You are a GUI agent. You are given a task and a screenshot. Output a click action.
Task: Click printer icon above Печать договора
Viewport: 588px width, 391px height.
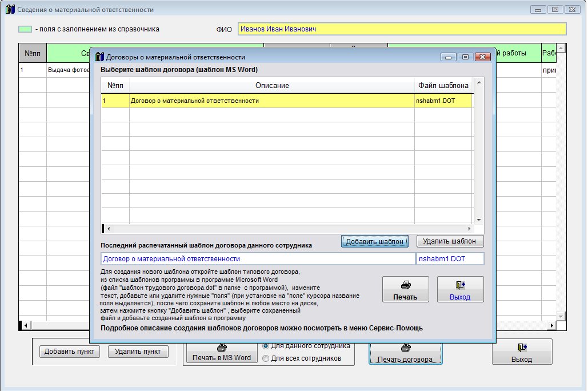[405, 348]
